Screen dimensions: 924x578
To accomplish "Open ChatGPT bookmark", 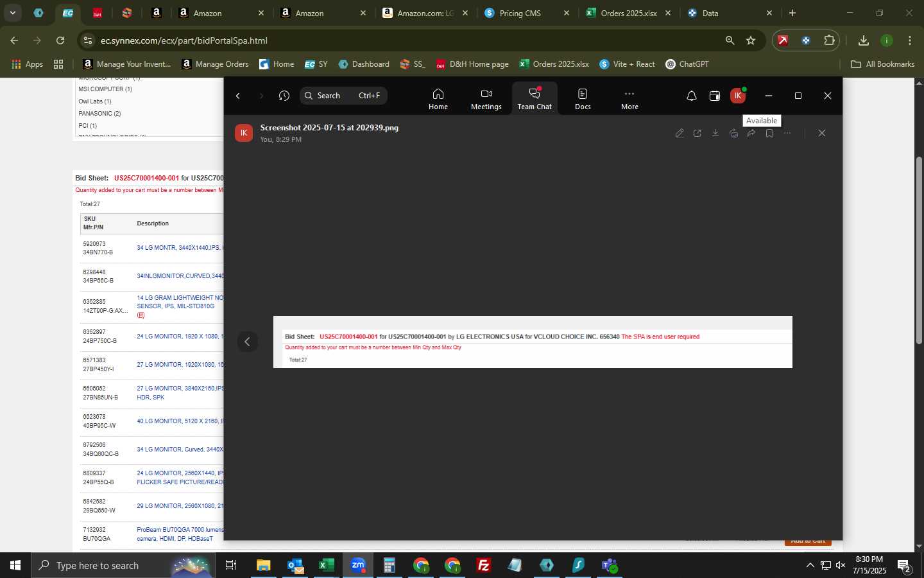I will pos(687,64).
